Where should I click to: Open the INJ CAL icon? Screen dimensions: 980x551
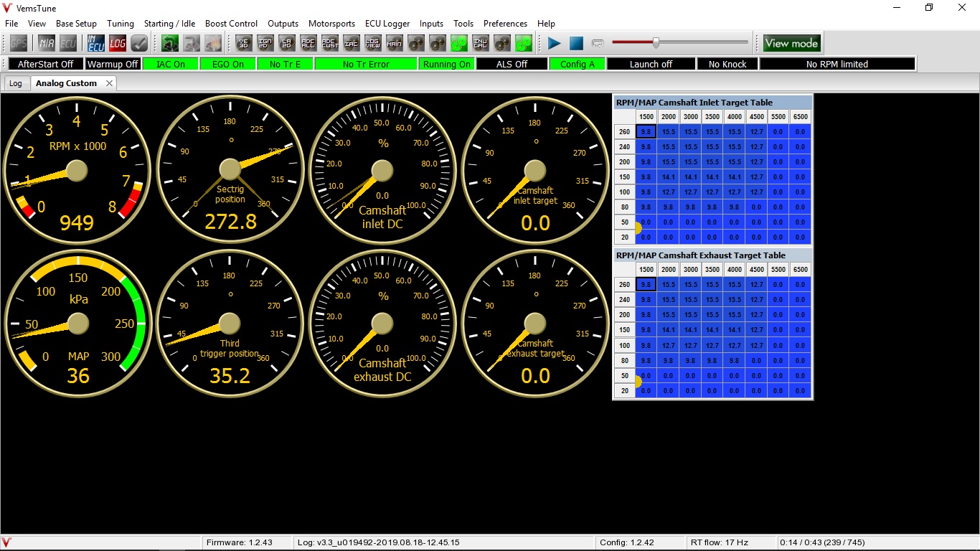[x=481, y=43]
